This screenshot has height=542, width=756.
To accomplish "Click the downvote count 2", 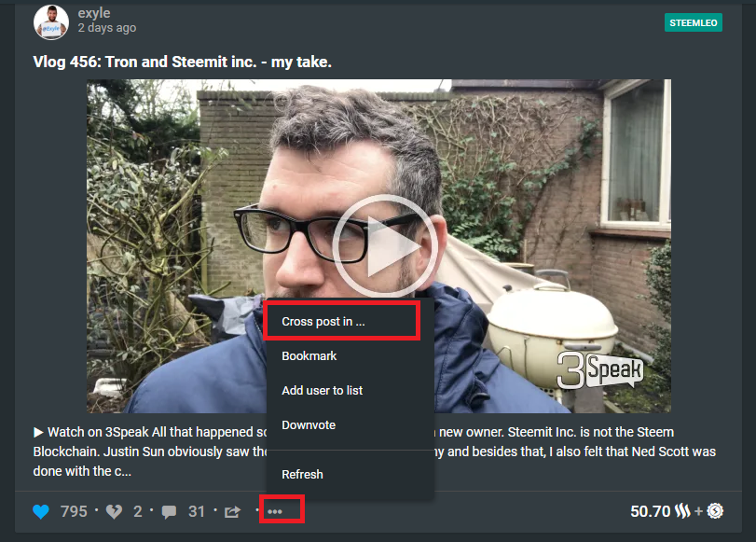I will 138,511.
